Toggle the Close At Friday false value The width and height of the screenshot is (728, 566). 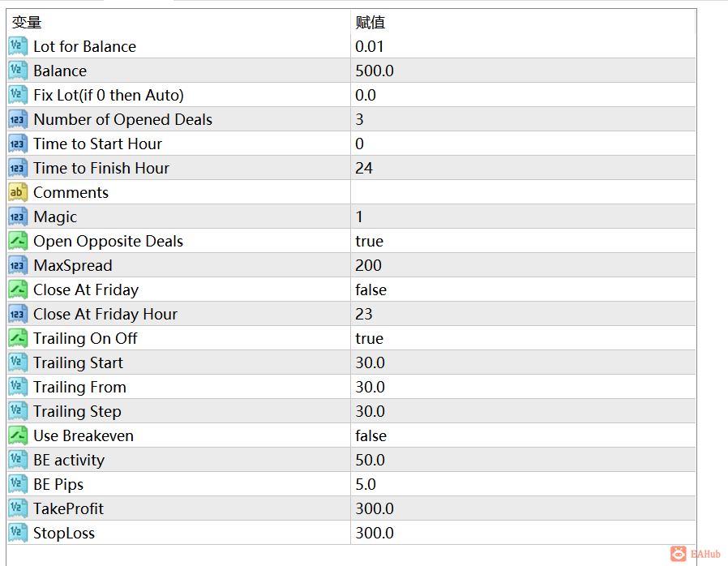(x=523, y=289)
